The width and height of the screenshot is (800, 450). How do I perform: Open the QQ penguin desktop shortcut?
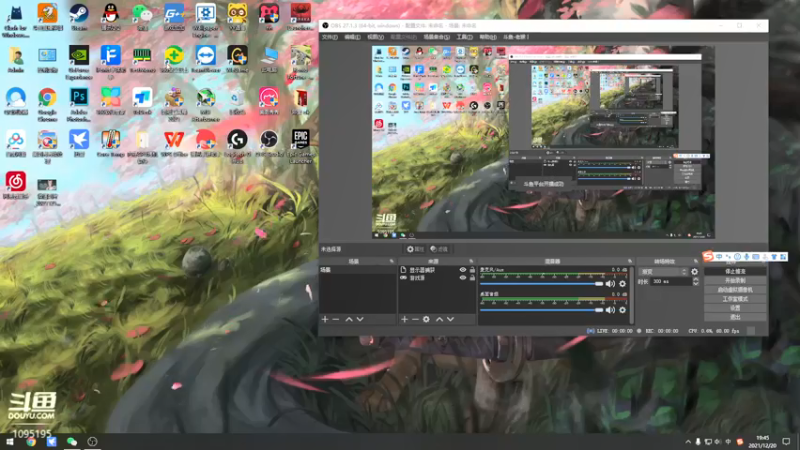pos(111,17)
